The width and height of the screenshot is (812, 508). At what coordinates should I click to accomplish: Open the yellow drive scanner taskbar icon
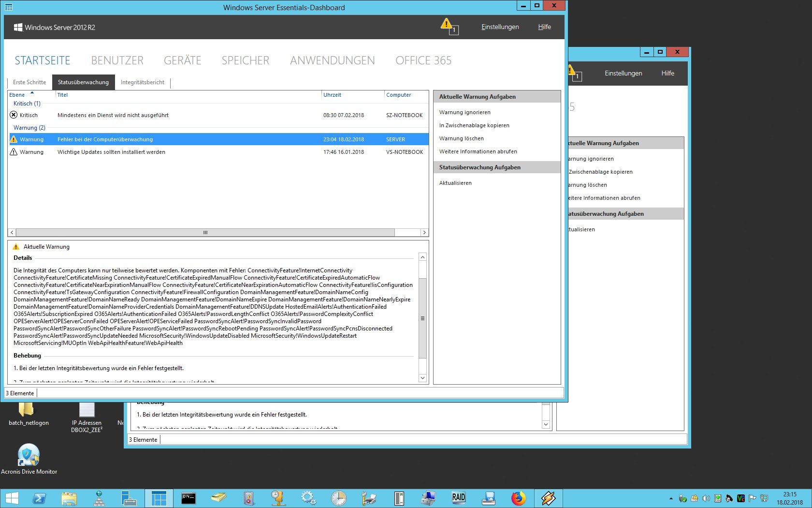(218, 498)
